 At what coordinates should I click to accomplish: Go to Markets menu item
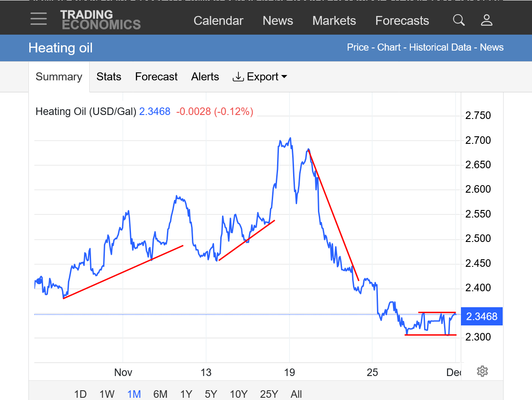coord(334,21)
